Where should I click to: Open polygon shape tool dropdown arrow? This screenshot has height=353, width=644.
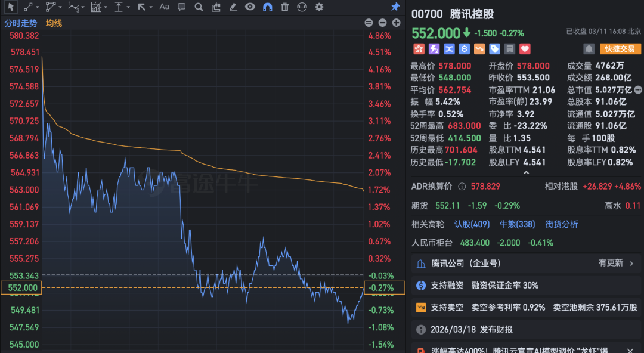pos(60,7)
